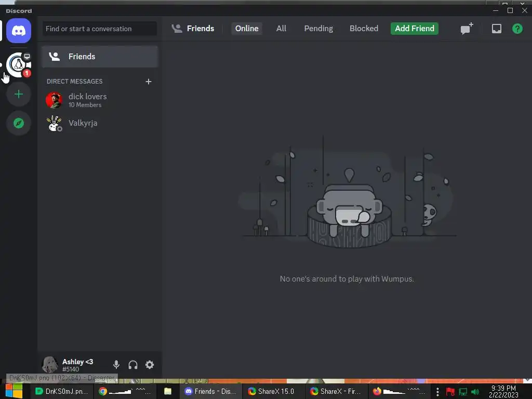This screenshot has height=399, width=532.
Task: Open the Help question mark icon
Action: 517,29
